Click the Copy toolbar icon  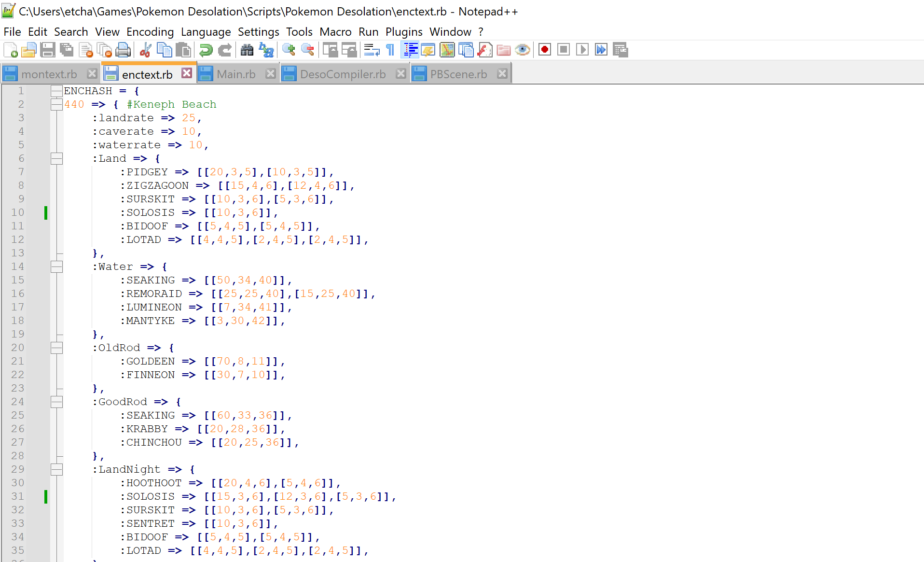coord(165,50)
